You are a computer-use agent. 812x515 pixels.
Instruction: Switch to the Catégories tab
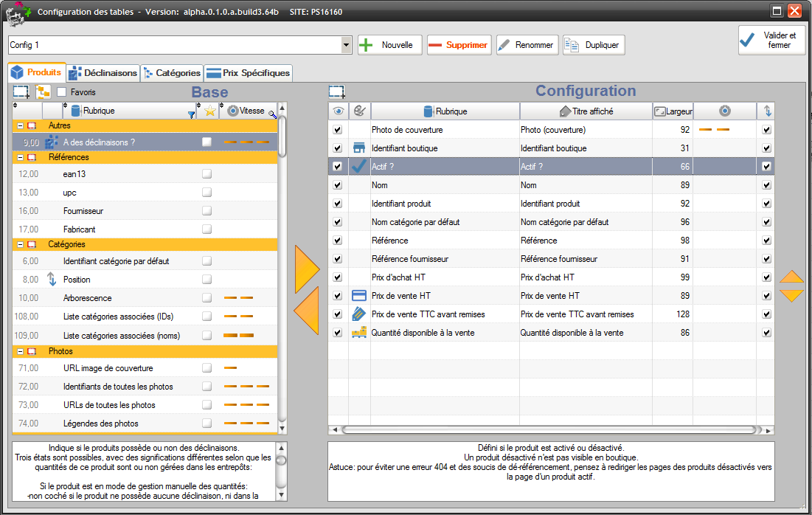point(172,72)
